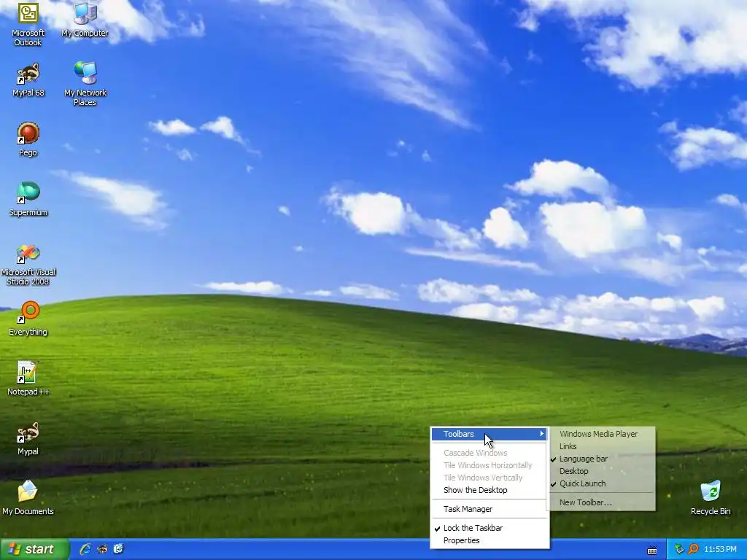Select the MyPal 68 desktop shortcut
The width and height of the screenshot is (747, 560).
[28, 80]
